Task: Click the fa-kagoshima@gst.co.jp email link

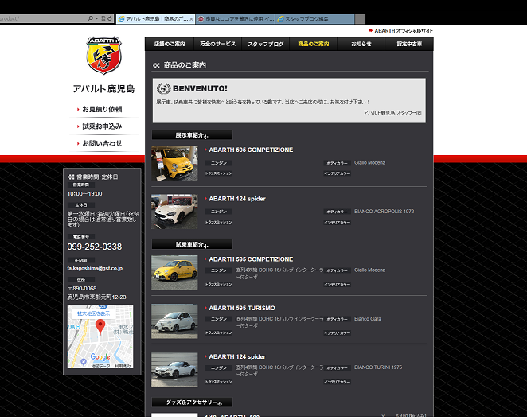Action: tap(95, 269)
